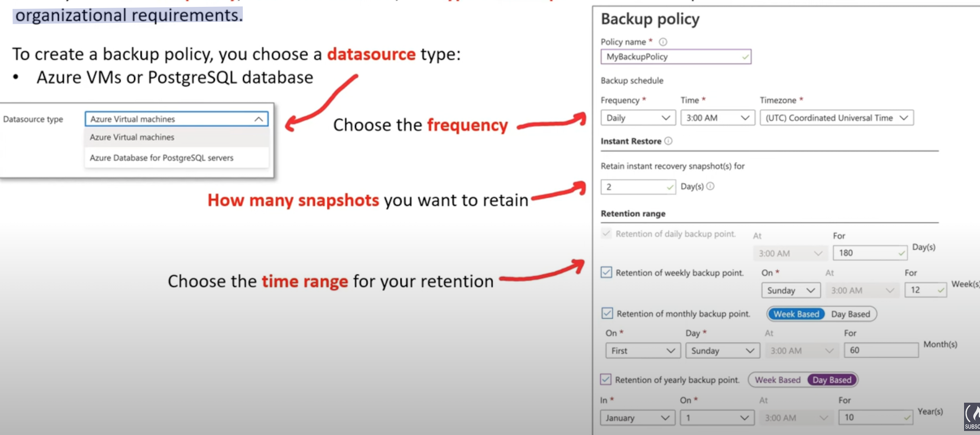Screen dimensions: 980x435
Task: Click the red word datasource
Action: (x=371, y=54)
